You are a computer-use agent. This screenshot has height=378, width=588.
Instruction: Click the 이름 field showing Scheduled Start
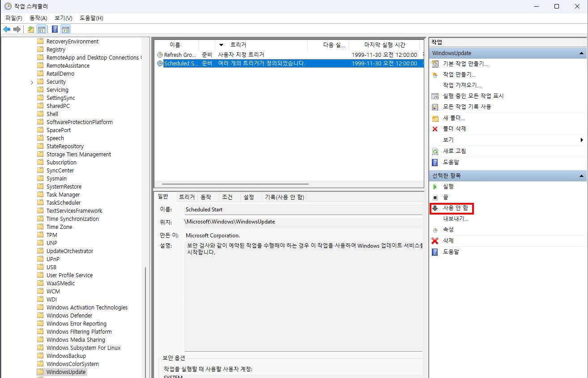(x=303, y=210)
